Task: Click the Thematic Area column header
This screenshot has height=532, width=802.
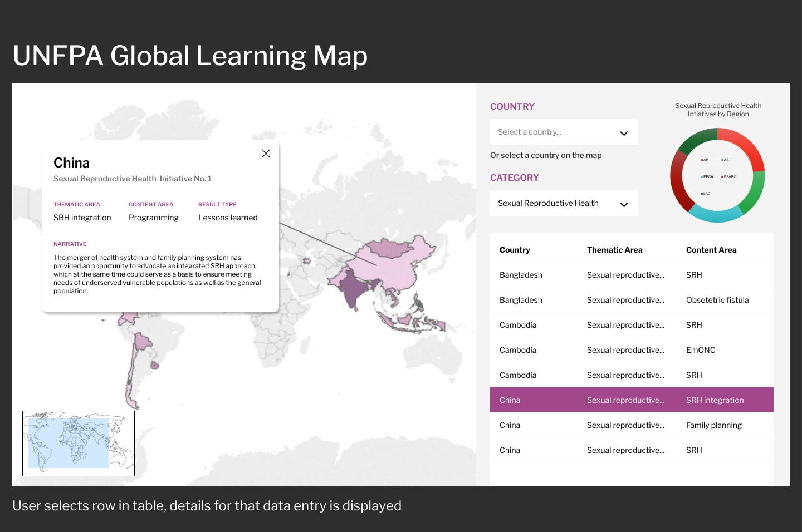Action: [614, 250]
